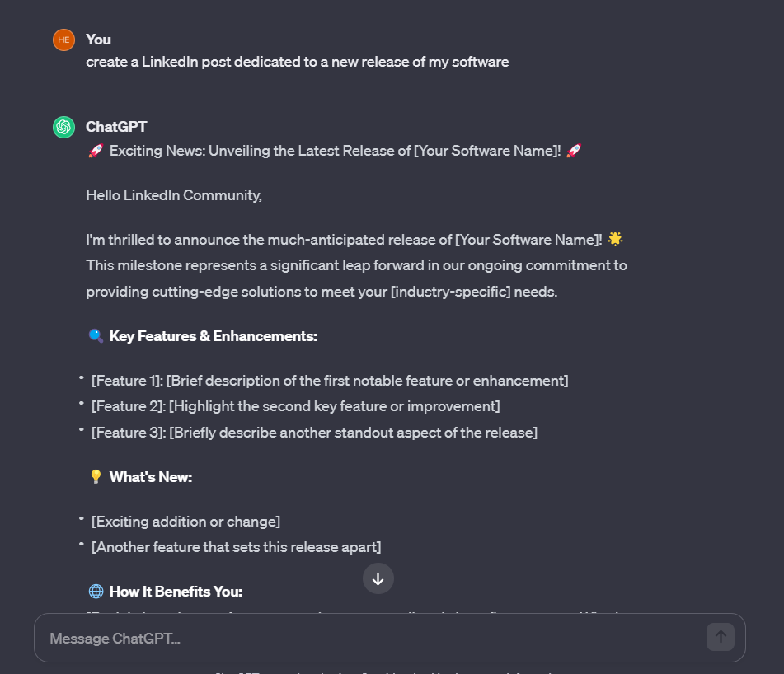Click the magnifying glass emoji by Key Features

[96, 335]
